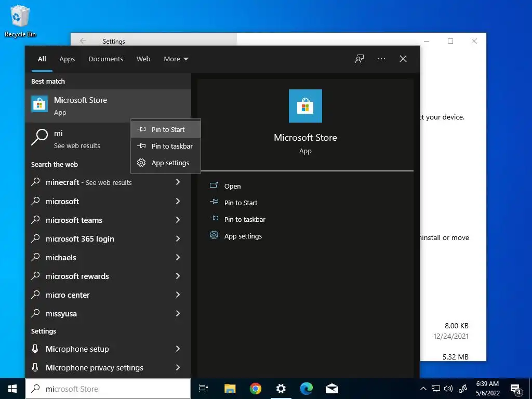Click the back arrow in Settings window

click(83, 41)
